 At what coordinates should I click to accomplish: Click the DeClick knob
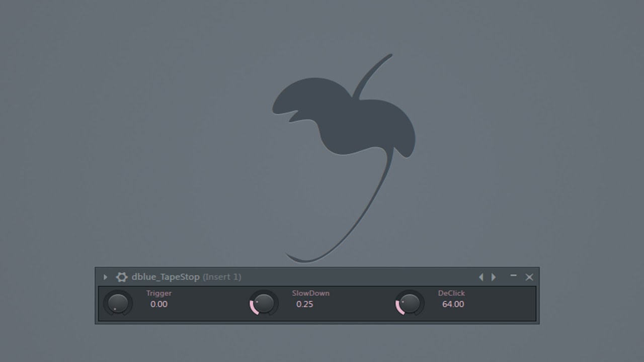[410, 304]
